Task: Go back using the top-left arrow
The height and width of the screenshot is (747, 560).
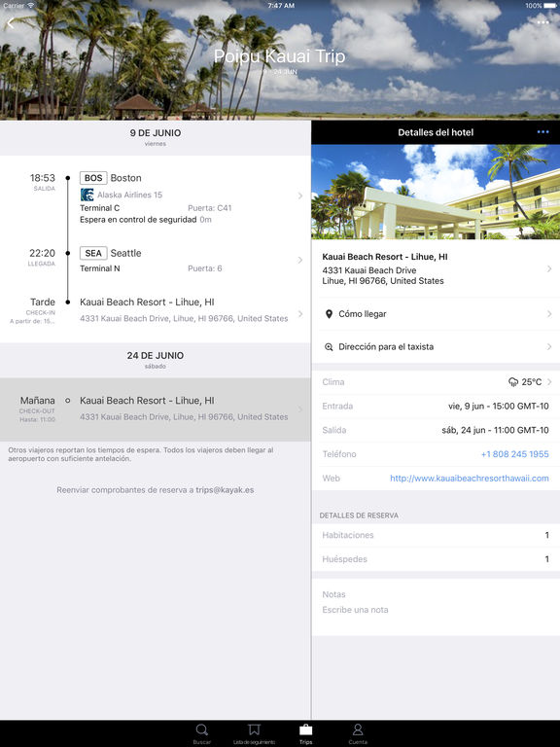Action: 11,23
